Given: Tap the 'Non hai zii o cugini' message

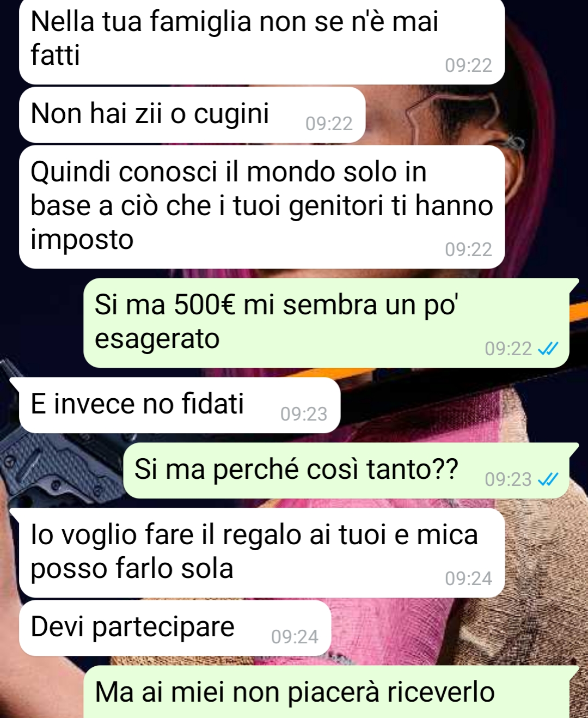Looking at the screenshot, I should point(192,115).
